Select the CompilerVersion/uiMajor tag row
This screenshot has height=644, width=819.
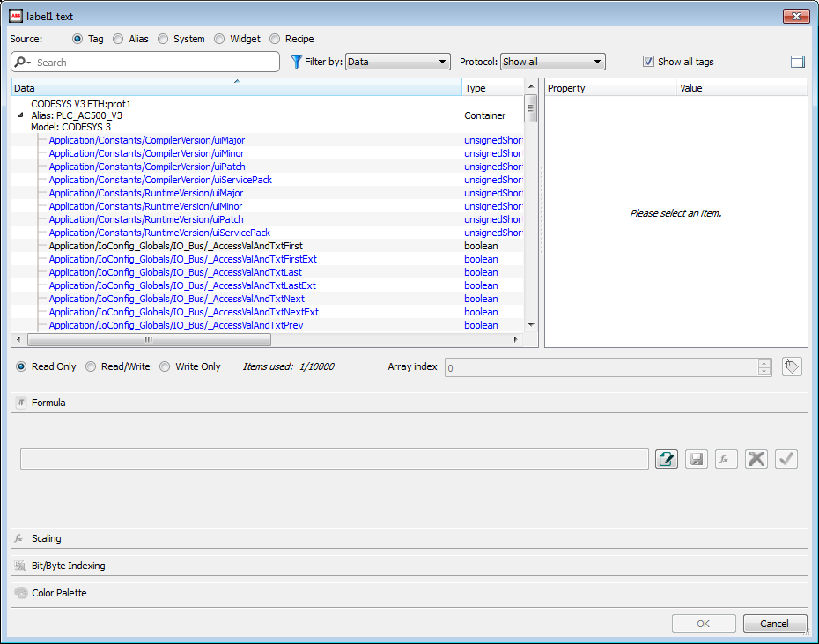click(x=148, y=140)
